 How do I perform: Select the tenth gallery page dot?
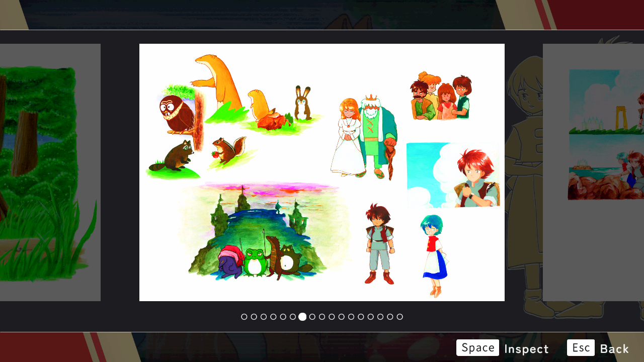coord(332,317)
